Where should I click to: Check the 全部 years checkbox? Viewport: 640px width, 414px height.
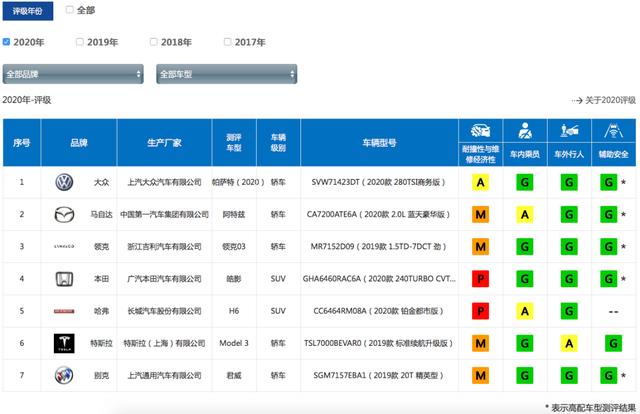[x=70, y=10]
